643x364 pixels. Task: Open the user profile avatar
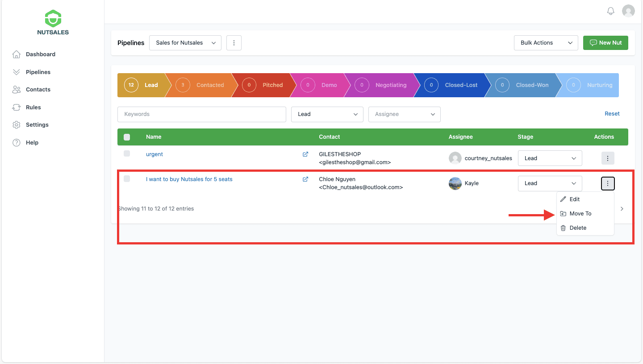(x=628, y=11)
